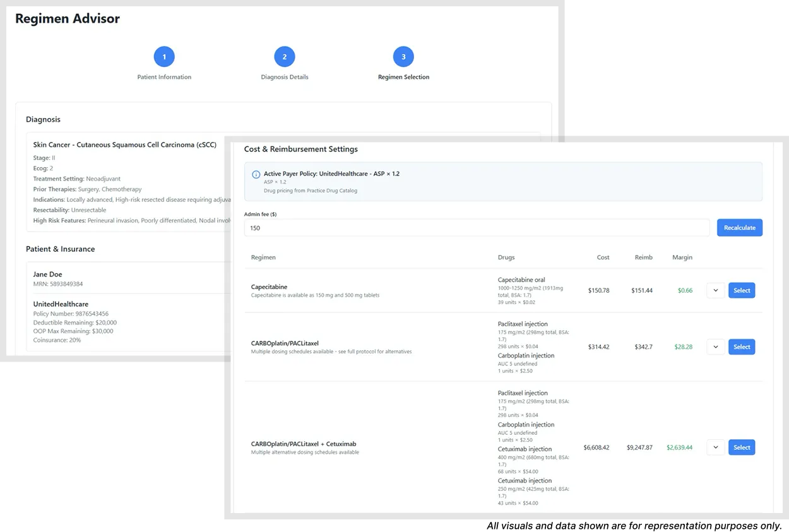Select the Capecitabine regimen

[x=742, y=290]
